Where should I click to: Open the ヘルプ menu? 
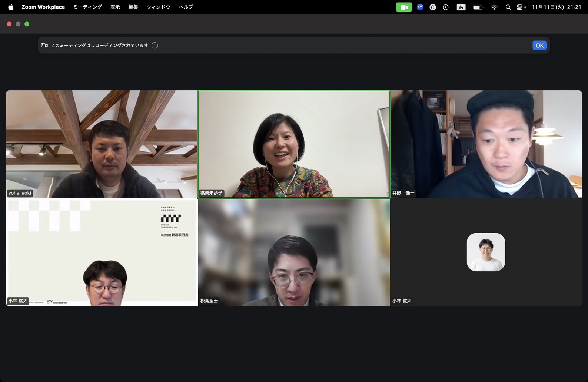[186, 7]
